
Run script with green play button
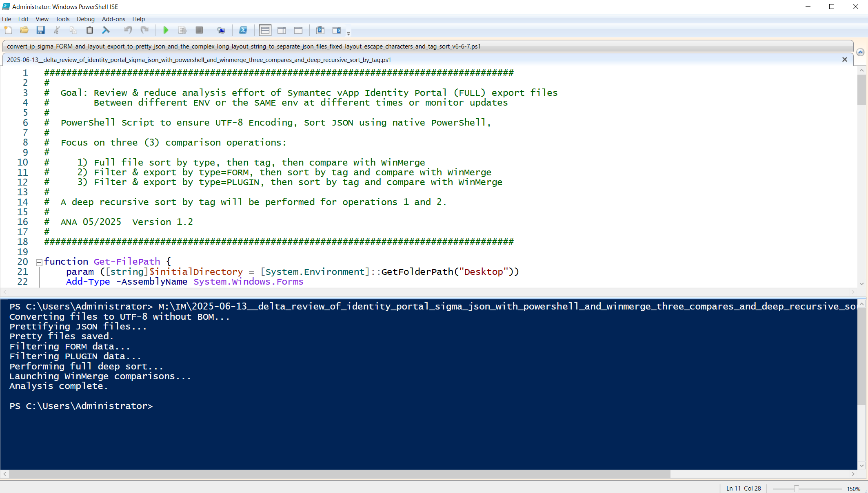tap(166, 30)
